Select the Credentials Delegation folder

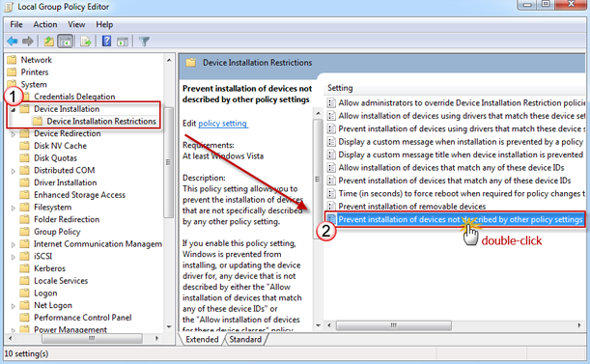(74, 97)
